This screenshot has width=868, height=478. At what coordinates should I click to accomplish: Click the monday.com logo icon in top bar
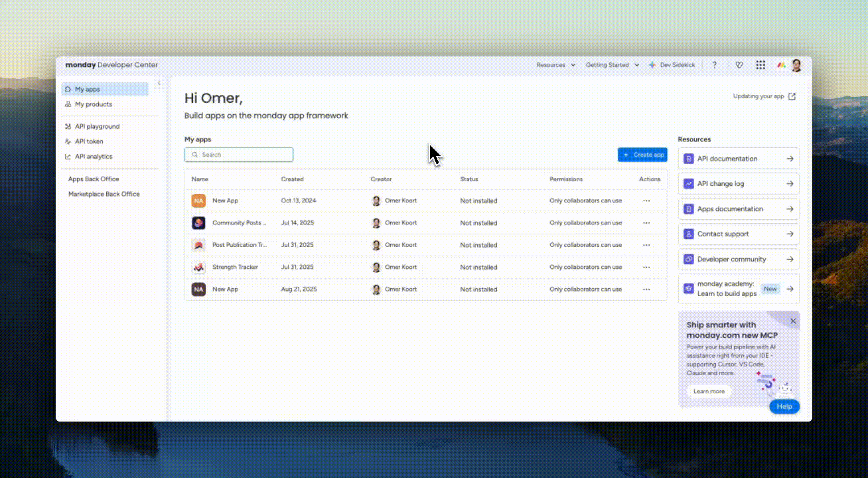click(782, 65)
